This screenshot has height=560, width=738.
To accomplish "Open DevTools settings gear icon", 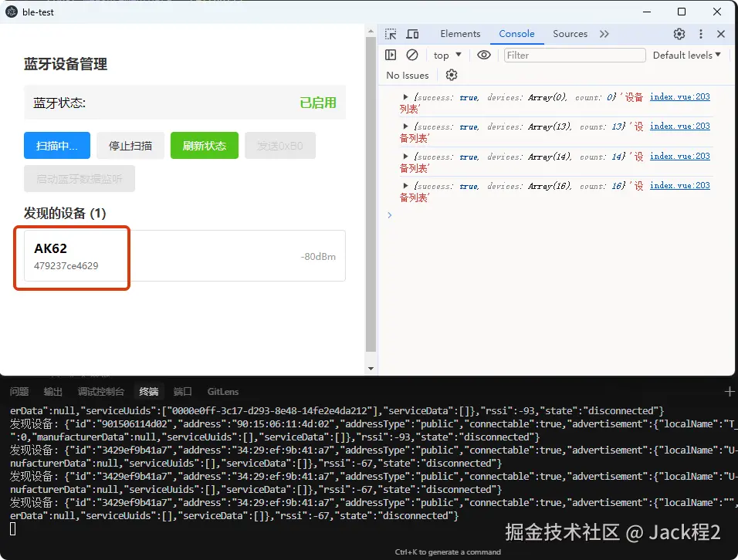I will pos(679,34).
